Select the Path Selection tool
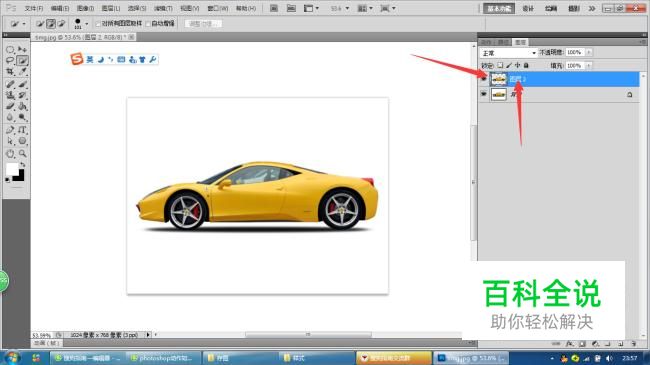 [10, 141]
